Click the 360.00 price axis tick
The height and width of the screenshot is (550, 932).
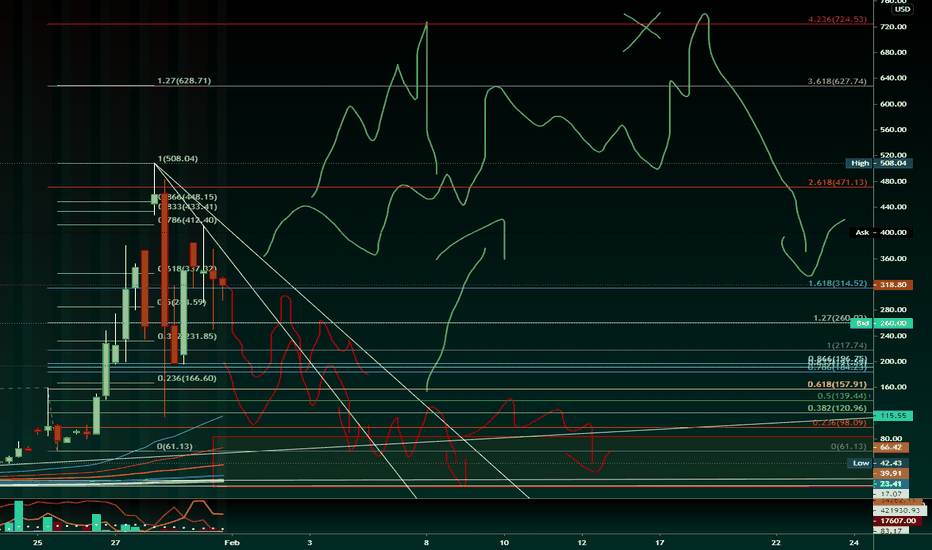point(893,259)
